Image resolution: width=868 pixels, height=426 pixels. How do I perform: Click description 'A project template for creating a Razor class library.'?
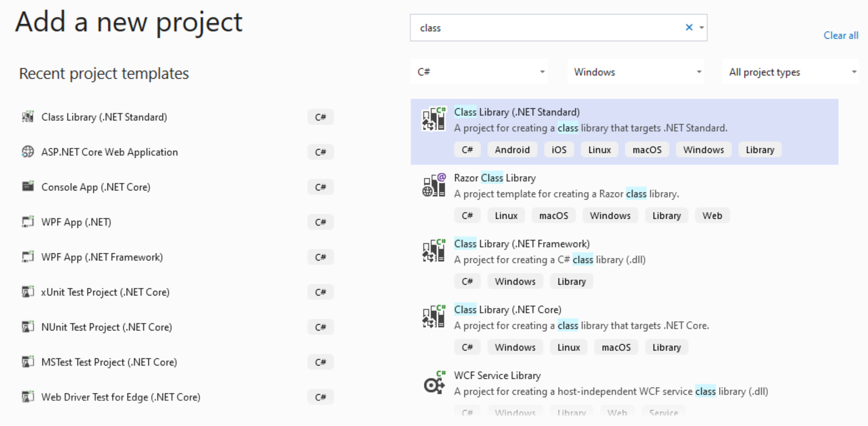pos(566,194)
